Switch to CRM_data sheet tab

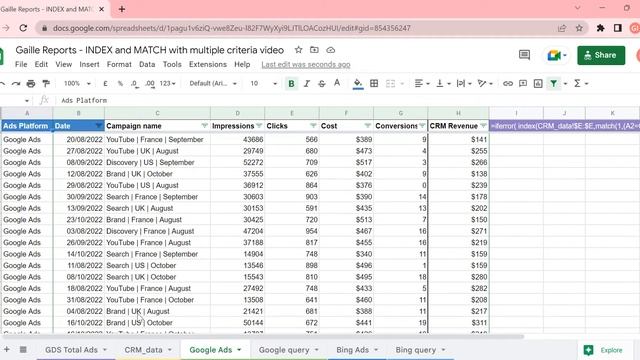(148, 350)
